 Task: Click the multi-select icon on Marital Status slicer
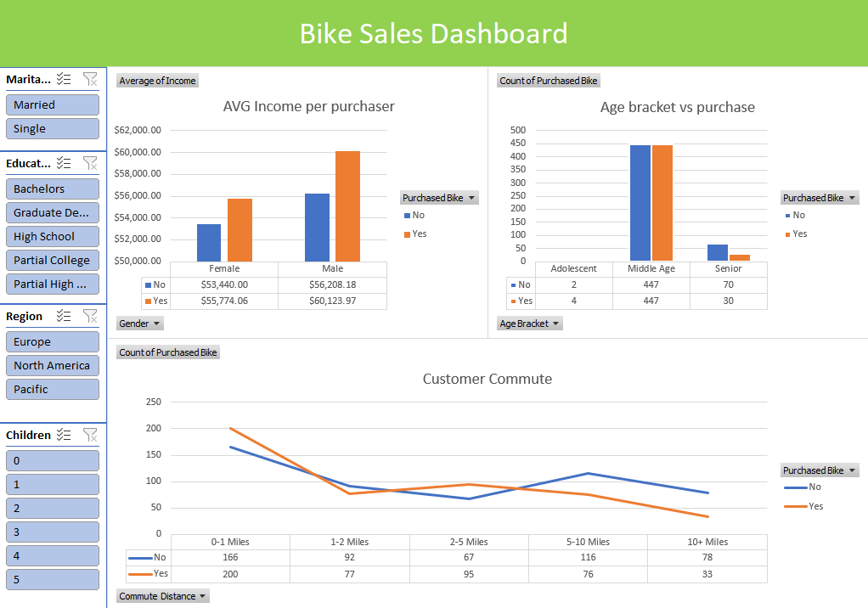[63, 78]
